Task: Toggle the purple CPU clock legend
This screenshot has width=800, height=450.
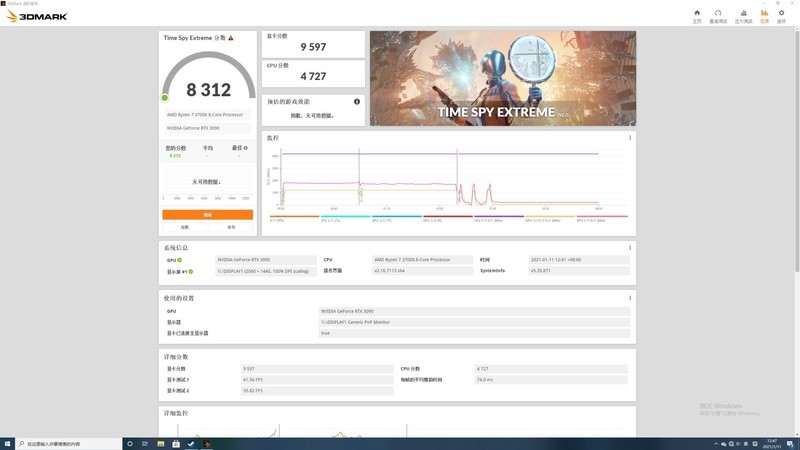Action: click(499, 218)
